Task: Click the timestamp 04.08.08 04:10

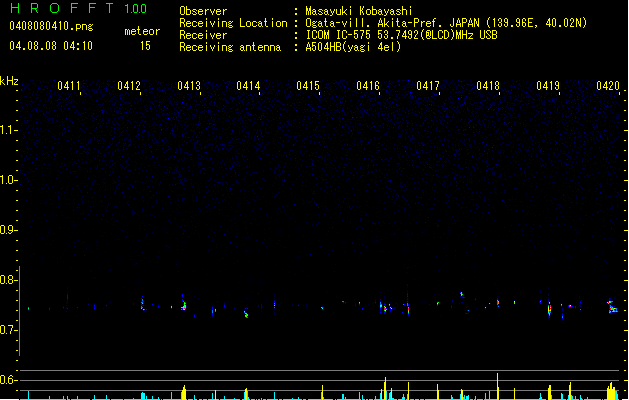Action: click(x=51, y=46)
